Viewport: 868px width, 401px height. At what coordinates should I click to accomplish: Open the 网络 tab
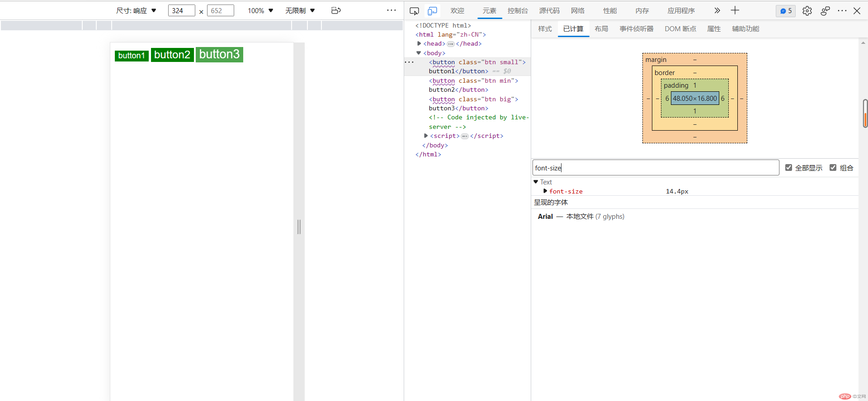578,10
